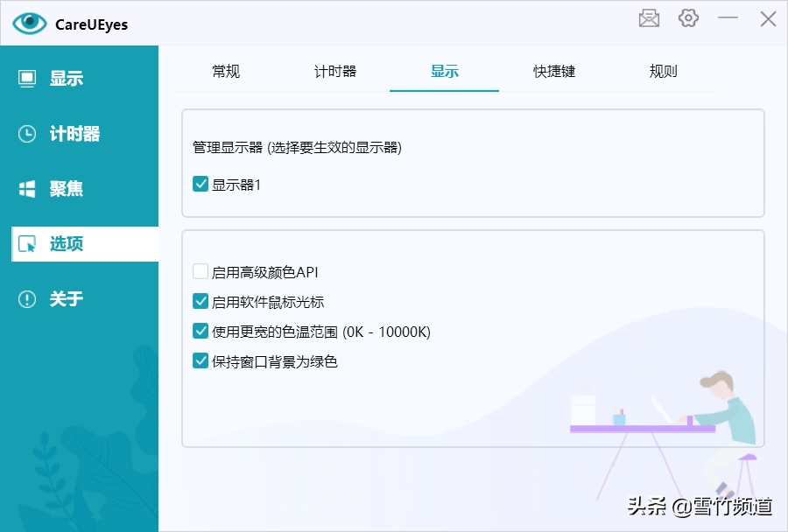Go to the 规则 tab
The width and height of the screenshot is (788, 532).
pos(664,72)
